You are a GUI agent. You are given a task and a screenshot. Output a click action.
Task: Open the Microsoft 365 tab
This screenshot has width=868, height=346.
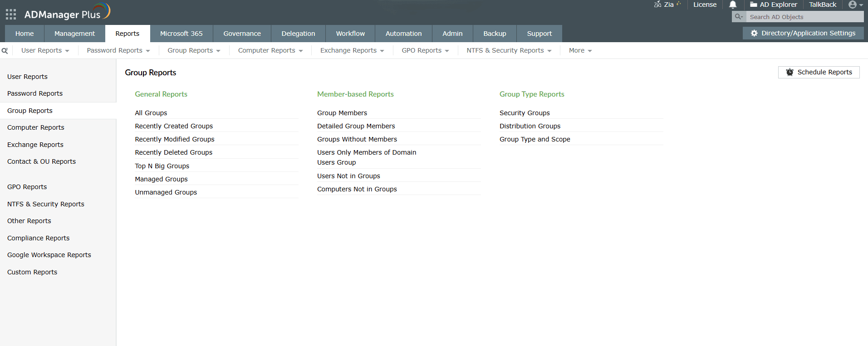click(181, 34)
